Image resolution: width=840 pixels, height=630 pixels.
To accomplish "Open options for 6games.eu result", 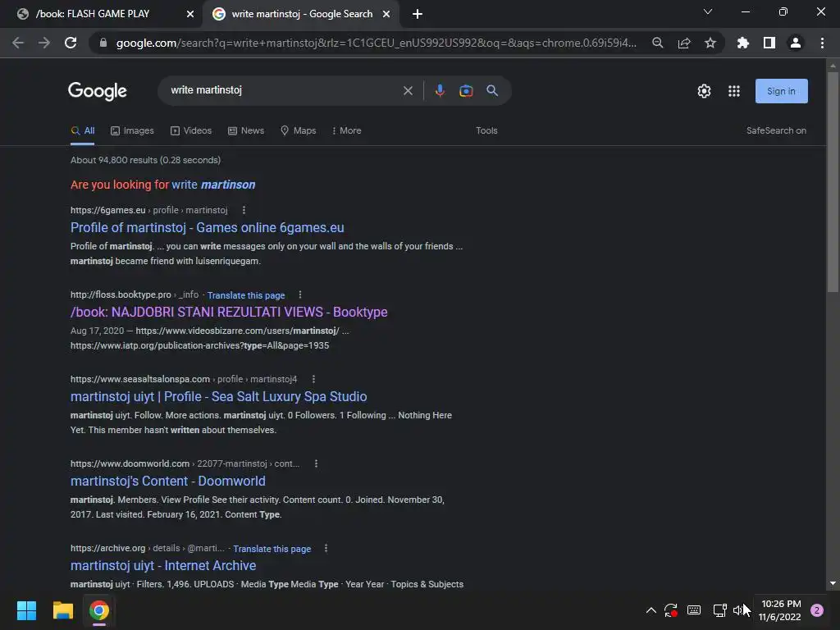I will (x=244, y=210).
